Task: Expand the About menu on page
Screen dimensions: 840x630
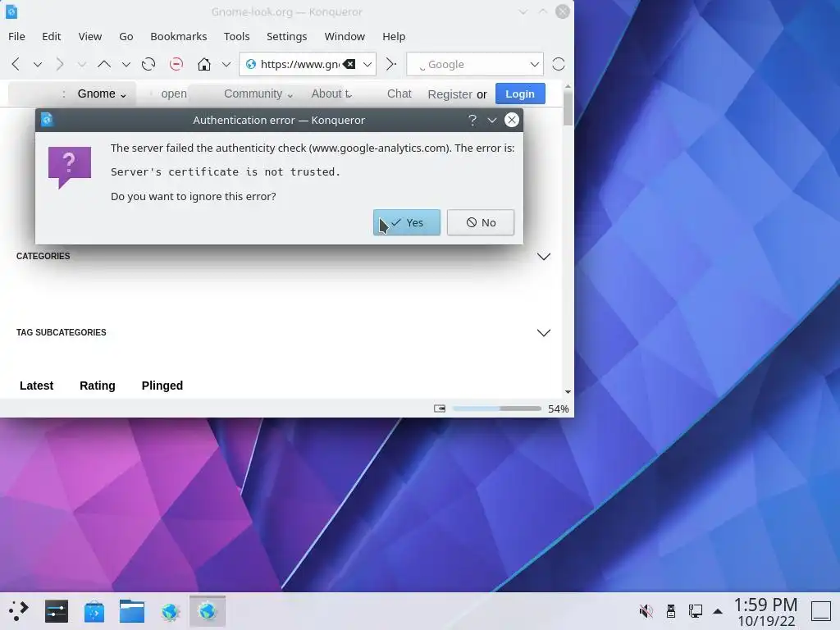Action: click(331, 94)
